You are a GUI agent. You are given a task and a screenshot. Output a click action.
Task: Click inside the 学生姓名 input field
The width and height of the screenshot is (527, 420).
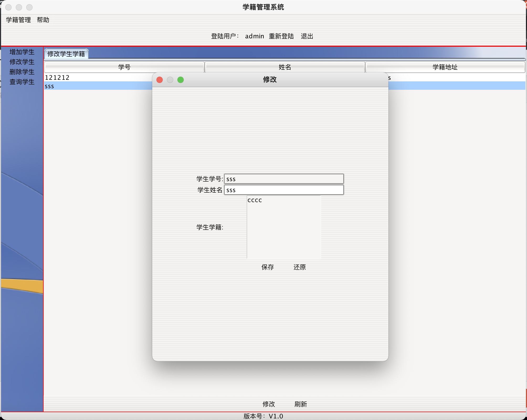point(283,190)
